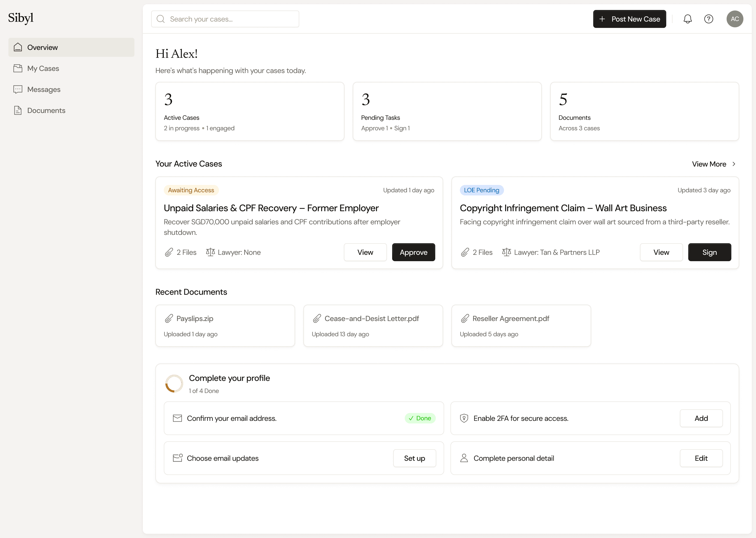The height and width of the screenshot is (538, 756).
Task: Click the scales icon next to Lawyer: None
Action: coord(210,252)
